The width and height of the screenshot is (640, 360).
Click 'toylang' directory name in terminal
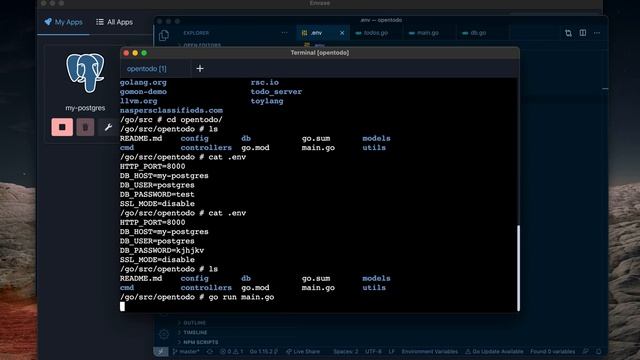[x=267, y=101]
